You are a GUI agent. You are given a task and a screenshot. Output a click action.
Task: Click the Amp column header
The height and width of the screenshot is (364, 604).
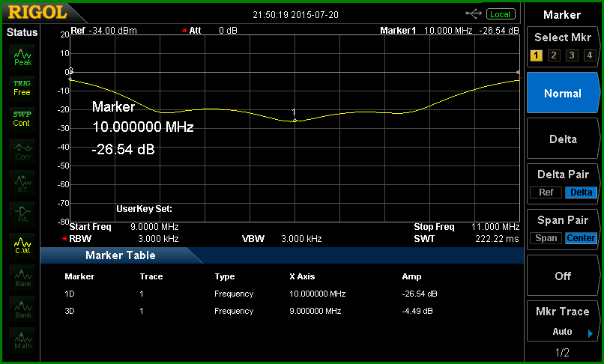[411, 276]
